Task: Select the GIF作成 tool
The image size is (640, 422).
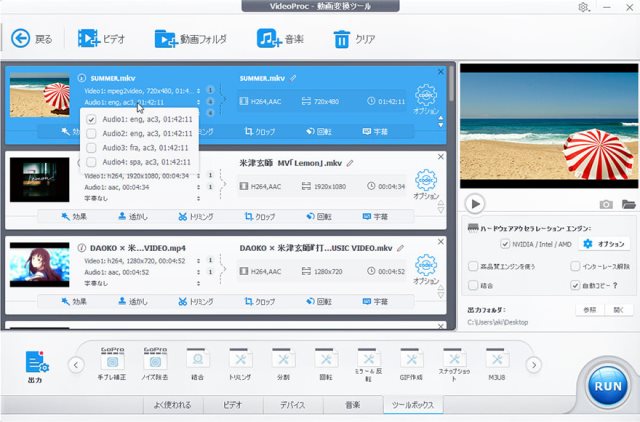Action: pos(411,364)
